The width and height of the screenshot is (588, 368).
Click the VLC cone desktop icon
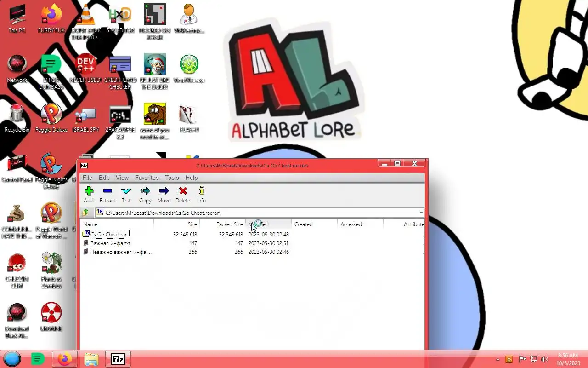85,22
